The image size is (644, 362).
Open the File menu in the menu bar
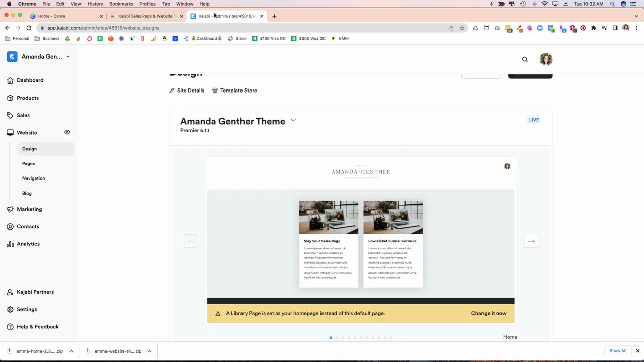tap(46, 4)
